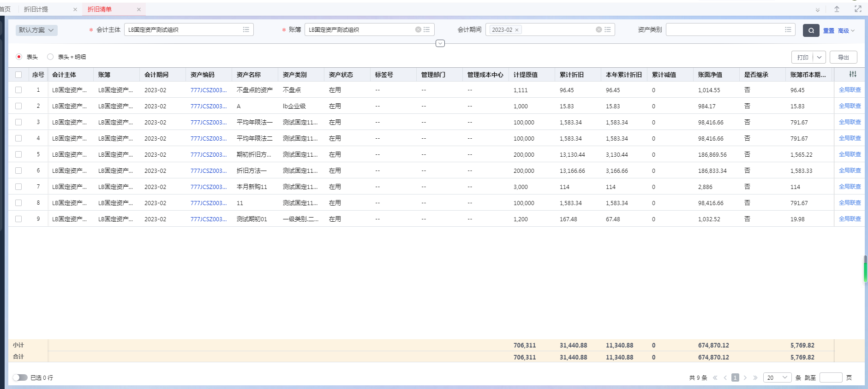Check the select-all checkbox in table header
Screen dimensions: 868x389
[x=18, y=75]
